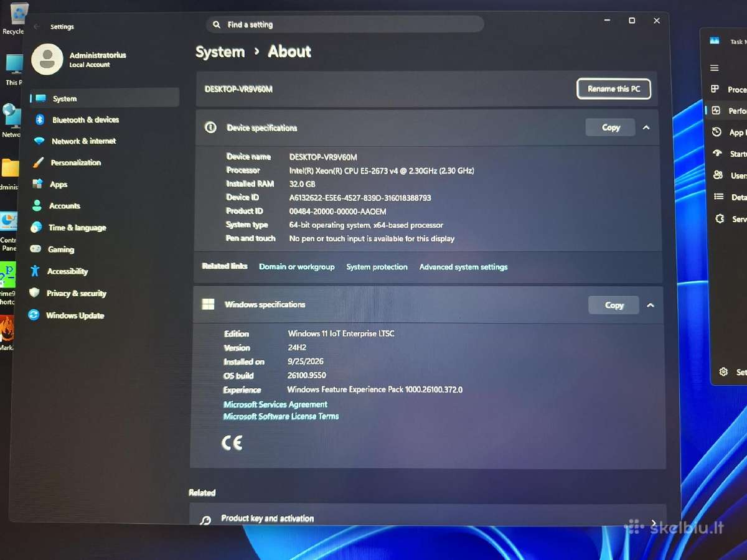Click the search magnifier icon
This screenshot has width=747, height=560.
(217, 24)
